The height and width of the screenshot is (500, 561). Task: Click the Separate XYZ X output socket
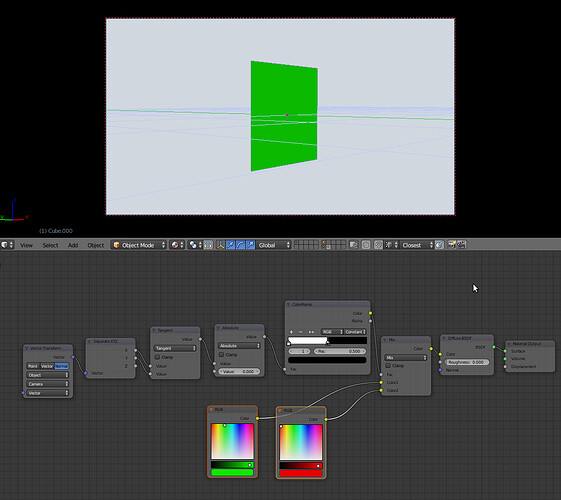tap(135, 350)
